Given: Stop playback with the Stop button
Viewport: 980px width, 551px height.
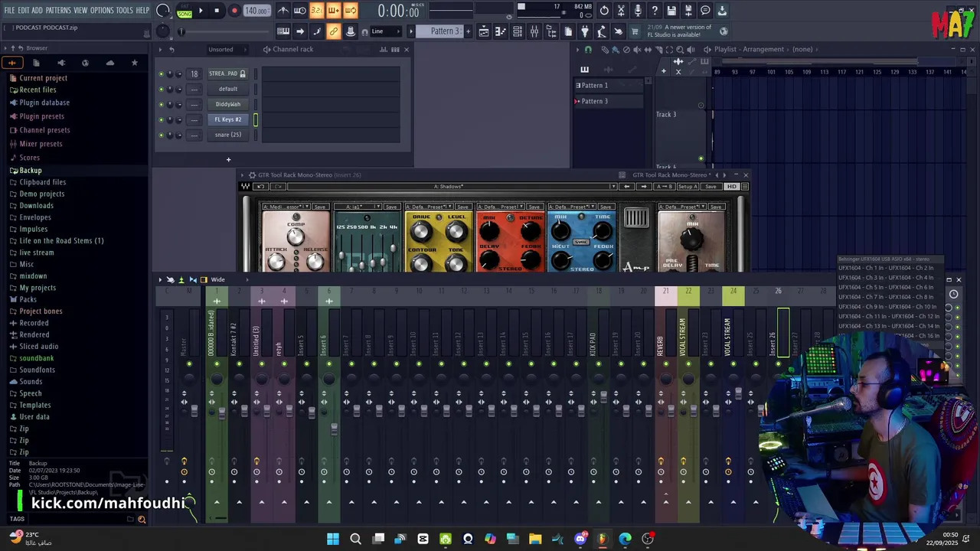Looking at the screenshot, I should (217, 11).
